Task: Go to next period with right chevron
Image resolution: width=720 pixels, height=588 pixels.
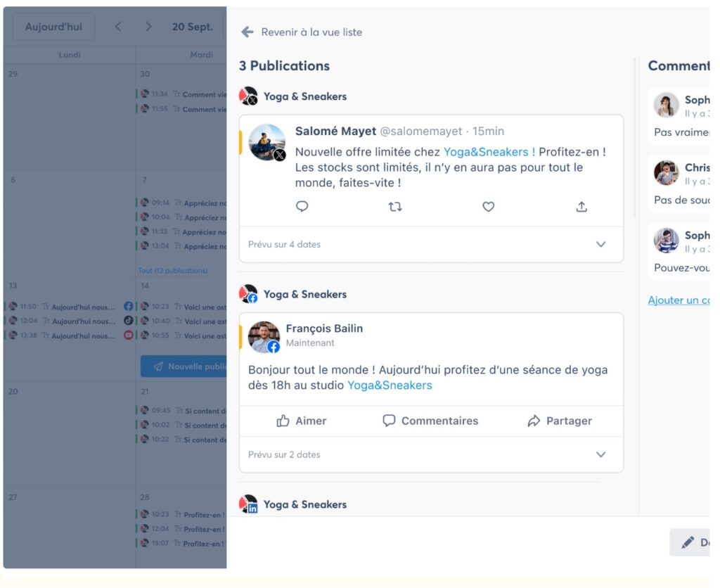Action: click(x=148, y=27)
